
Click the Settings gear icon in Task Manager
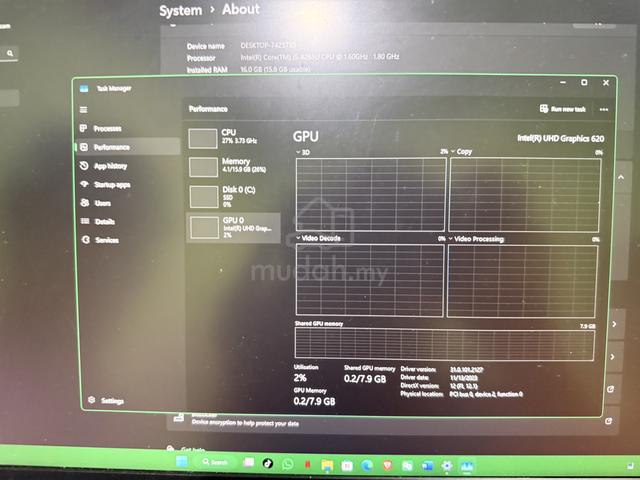pos(92,400)
